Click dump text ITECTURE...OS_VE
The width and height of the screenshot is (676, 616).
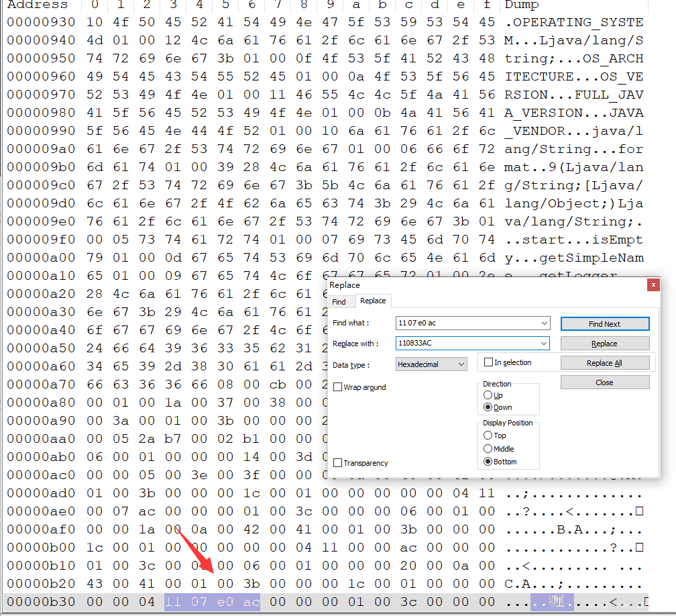coord(574,76)
